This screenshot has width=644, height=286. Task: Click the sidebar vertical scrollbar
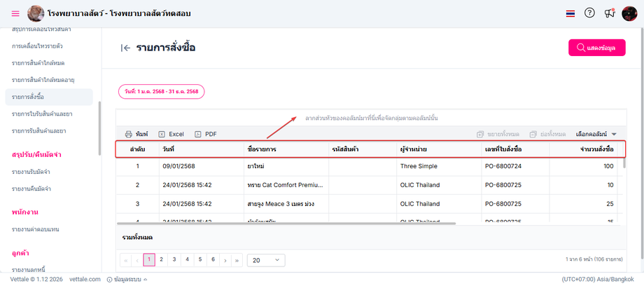[x=99, y=128]
